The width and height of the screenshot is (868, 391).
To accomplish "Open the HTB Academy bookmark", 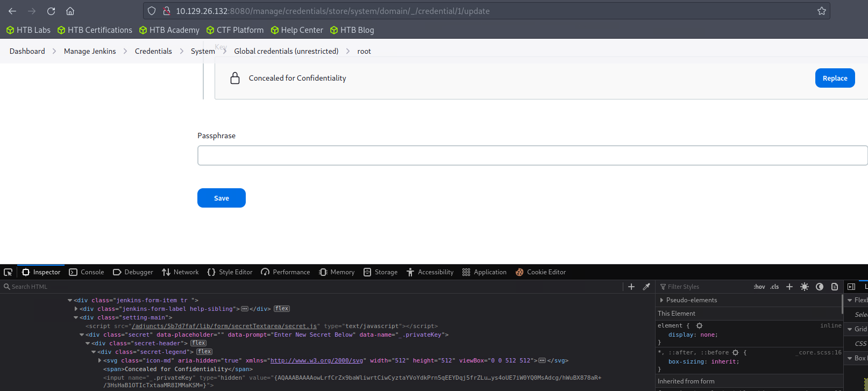I will click(169, 30).
